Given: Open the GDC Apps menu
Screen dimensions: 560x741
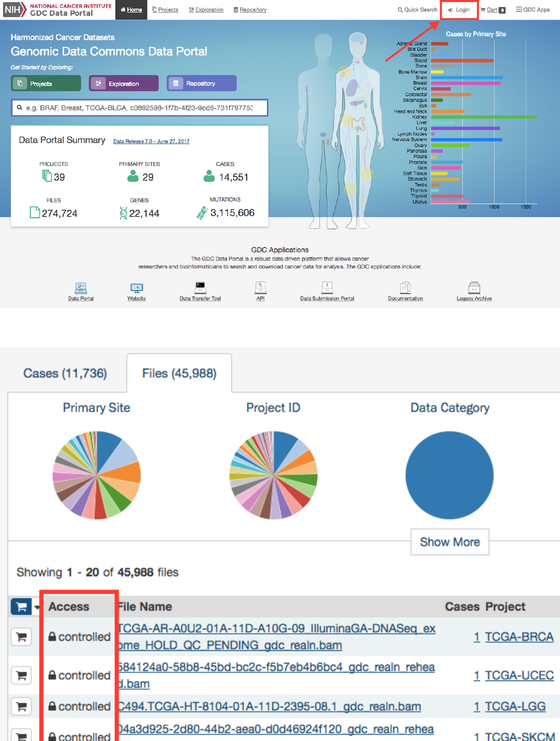Looking at the screenshot, I should coord(533,10).
